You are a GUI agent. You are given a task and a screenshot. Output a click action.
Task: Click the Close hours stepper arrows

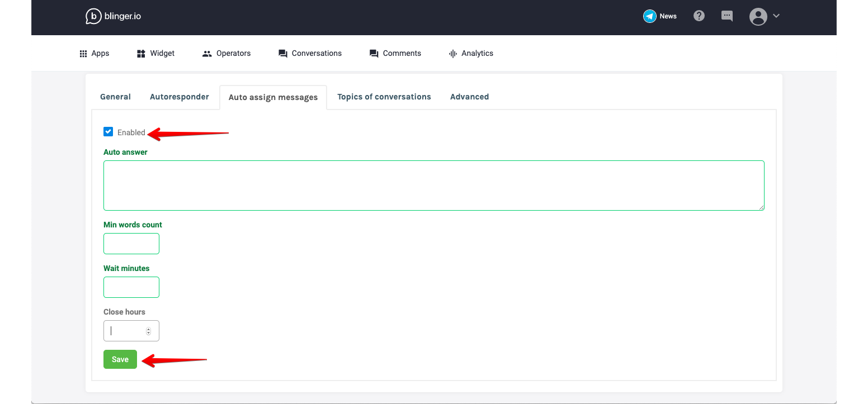click(x=148, y=331)
